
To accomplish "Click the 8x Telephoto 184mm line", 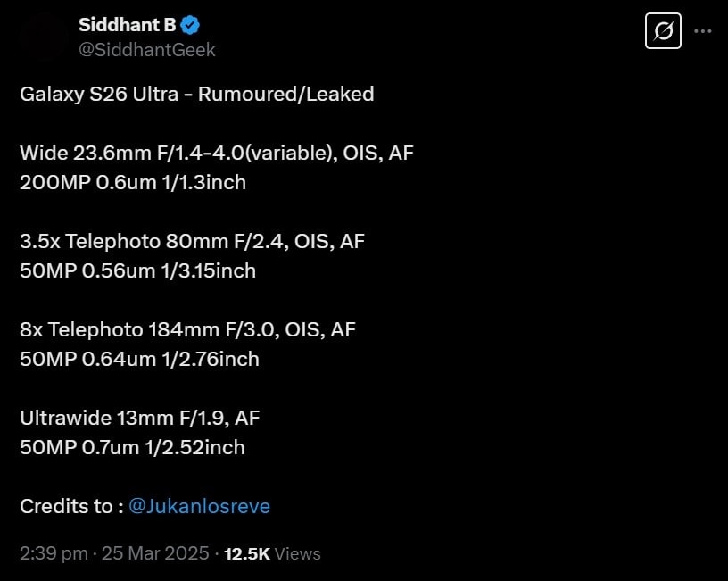I will pyautogui.click(x=187, y=329).
